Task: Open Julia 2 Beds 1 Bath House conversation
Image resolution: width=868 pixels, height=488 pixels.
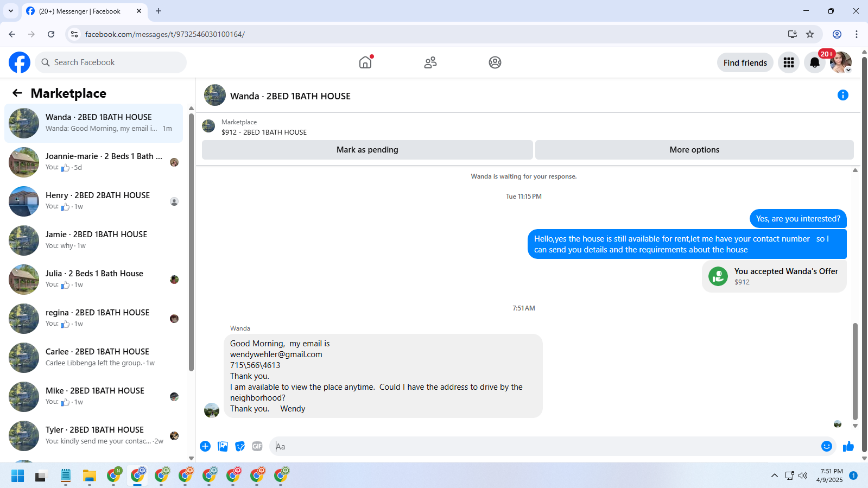Action: point(93,280)
